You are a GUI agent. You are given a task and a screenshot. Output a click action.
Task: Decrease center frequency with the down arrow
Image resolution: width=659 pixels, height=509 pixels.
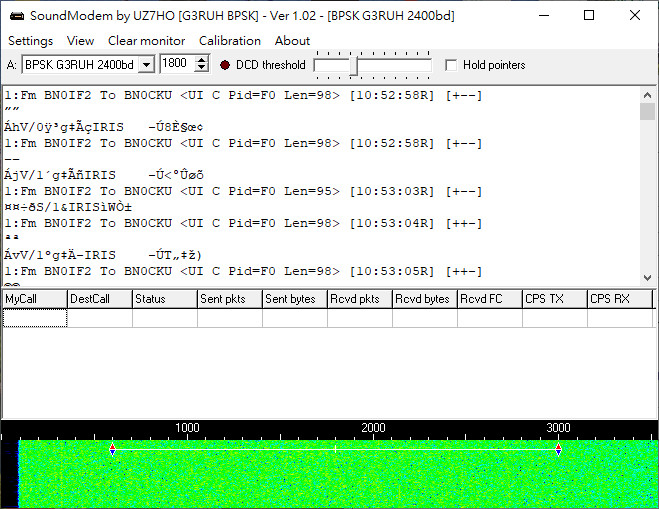202,68
